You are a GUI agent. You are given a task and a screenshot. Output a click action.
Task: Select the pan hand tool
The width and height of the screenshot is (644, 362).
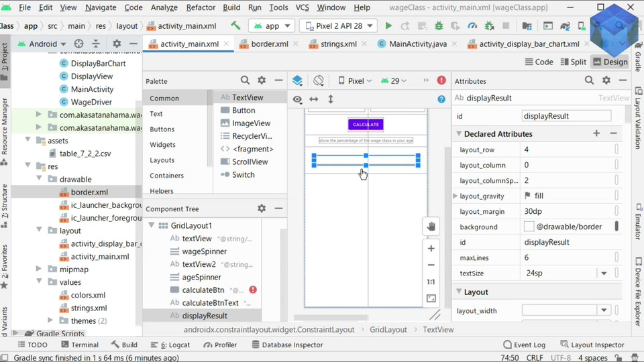point(431,227)
